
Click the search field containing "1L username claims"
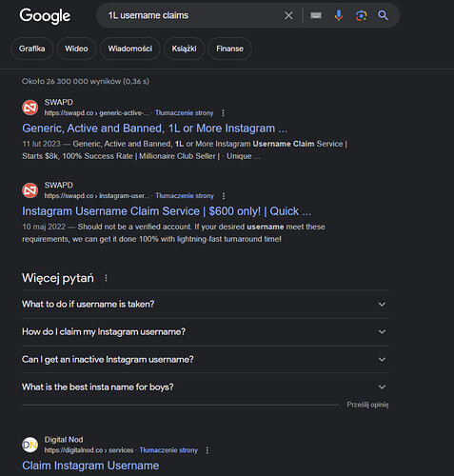click(190, 15)
